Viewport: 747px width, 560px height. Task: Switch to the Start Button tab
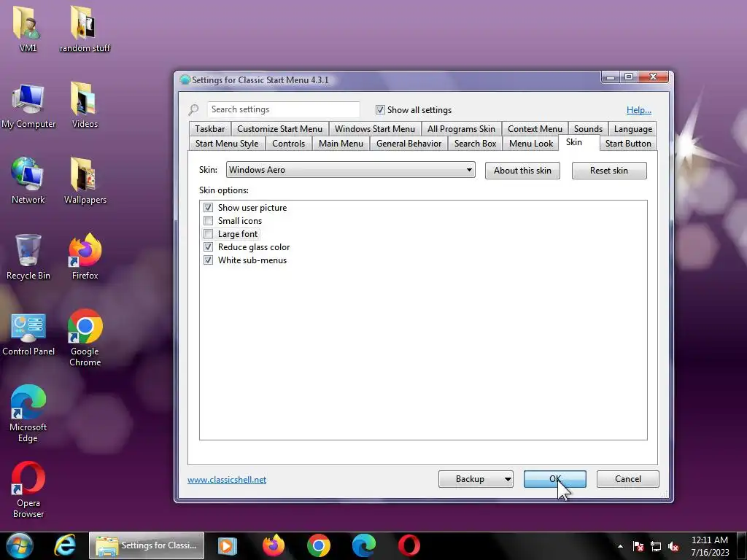click(x=628, y=144)
